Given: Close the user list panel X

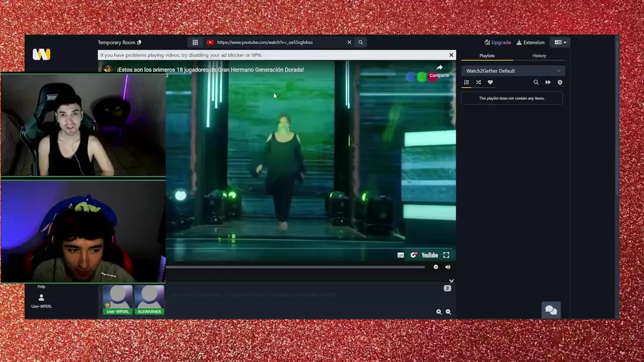Looking at the screenshot, I should tap(451, 281).
